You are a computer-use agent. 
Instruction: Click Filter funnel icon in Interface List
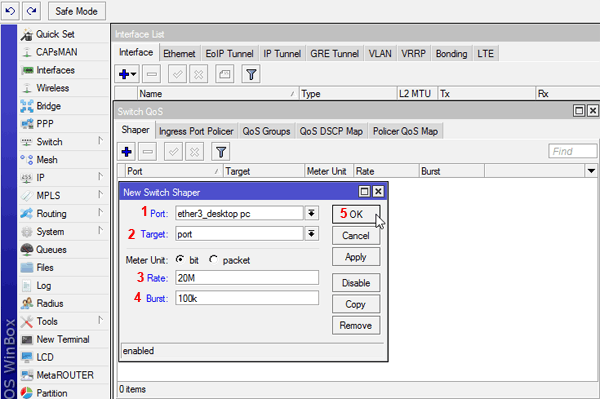click(x=251, y=74)
